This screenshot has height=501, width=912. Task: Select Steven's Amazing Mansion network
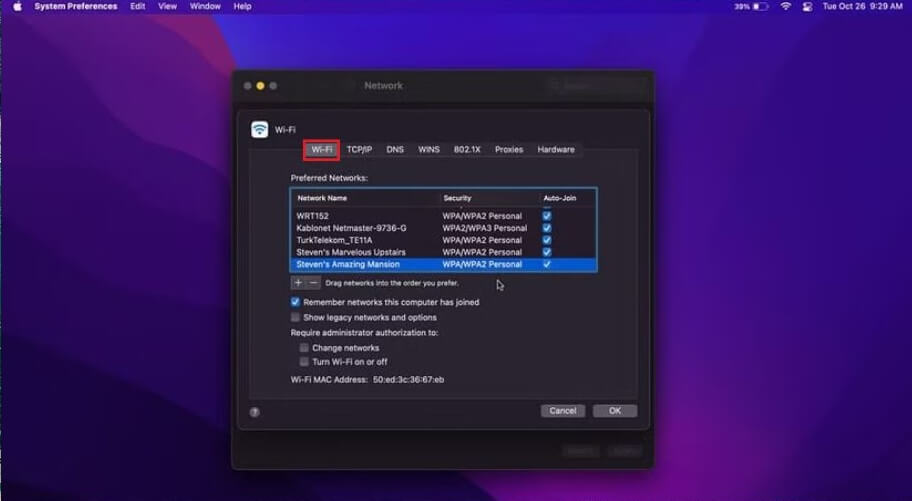(443, 264)
